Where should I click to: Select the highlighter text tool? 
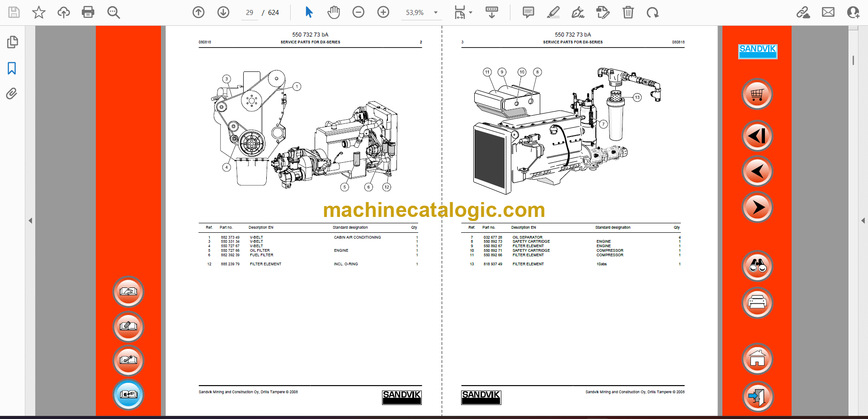553,12
